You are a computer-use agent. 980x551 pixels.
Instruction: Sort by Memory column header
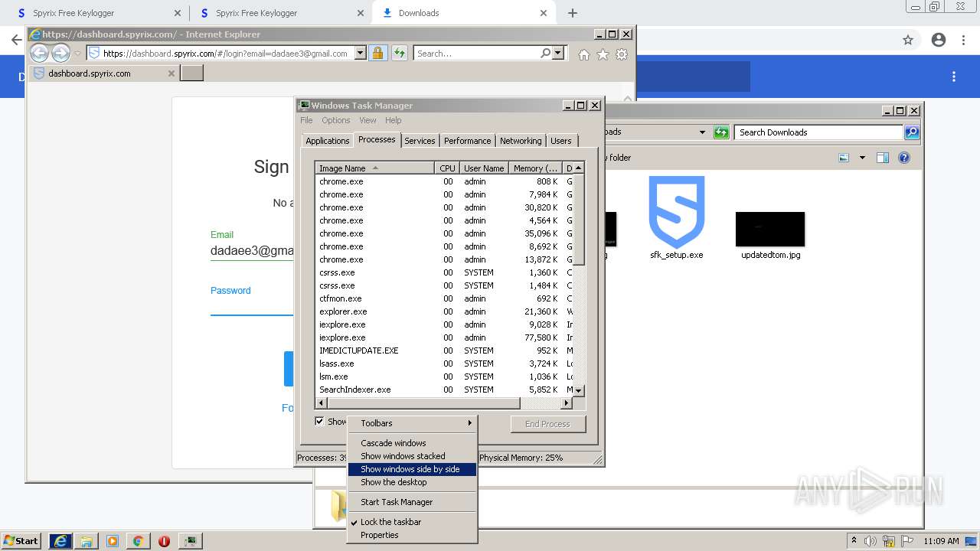pyautogui.click(x=536, y=168)
